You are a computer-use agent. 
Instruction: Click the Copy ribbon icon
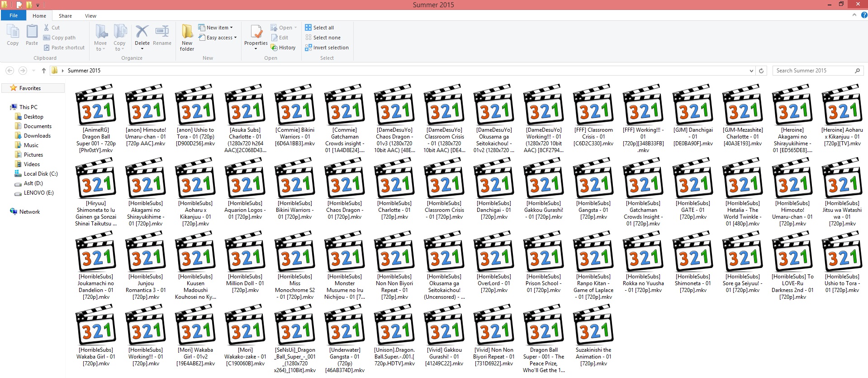point(13,35)
